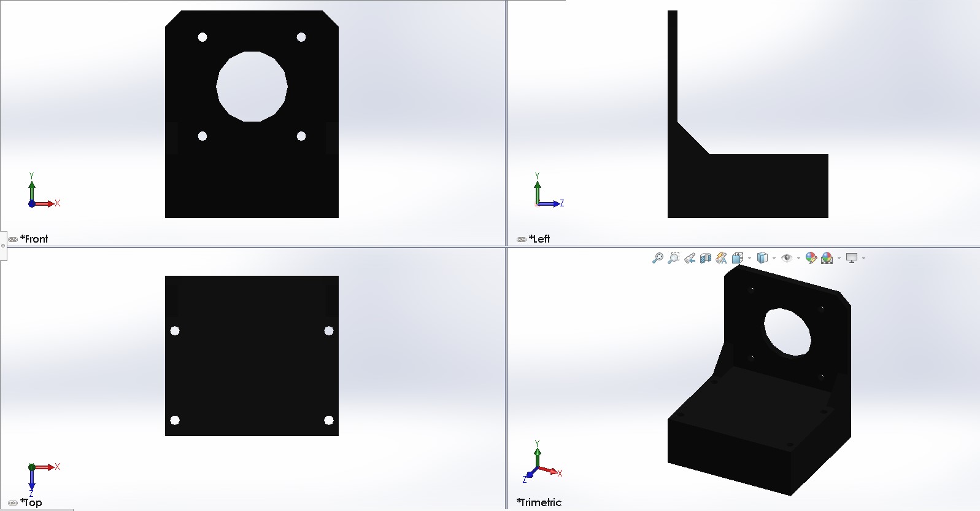Click the View Orientation cube icon
980x511 pixels.
click(738, 258)
